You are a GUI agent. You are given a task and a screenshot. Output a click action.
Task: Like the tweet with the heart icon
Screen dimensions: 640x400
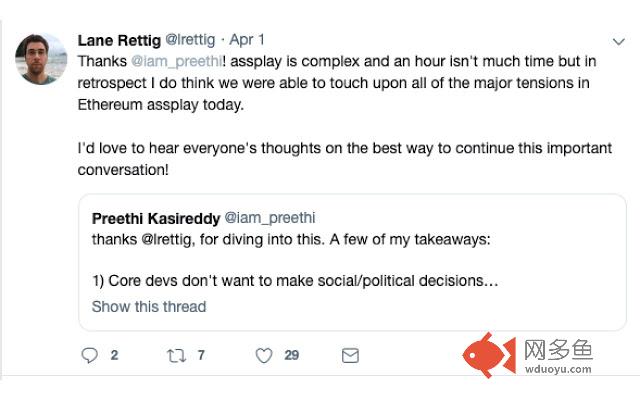coord(264,355)
